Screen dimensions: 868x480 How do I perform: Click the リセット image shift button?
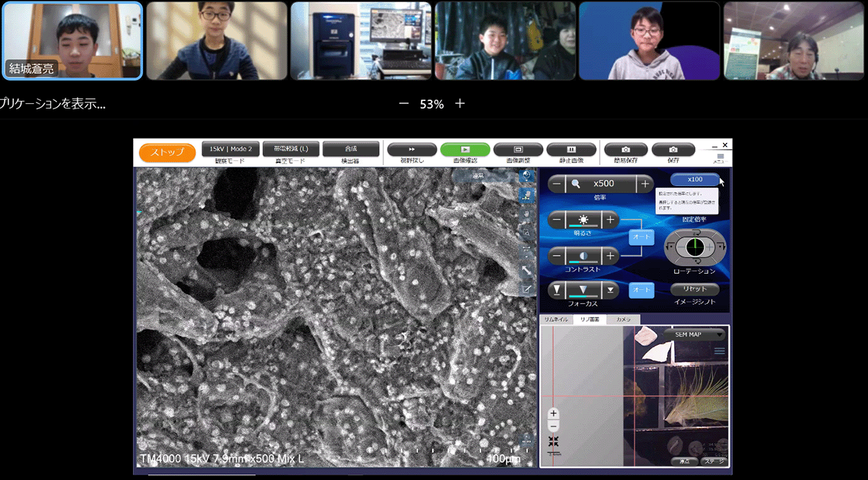(x=694, y=289)
